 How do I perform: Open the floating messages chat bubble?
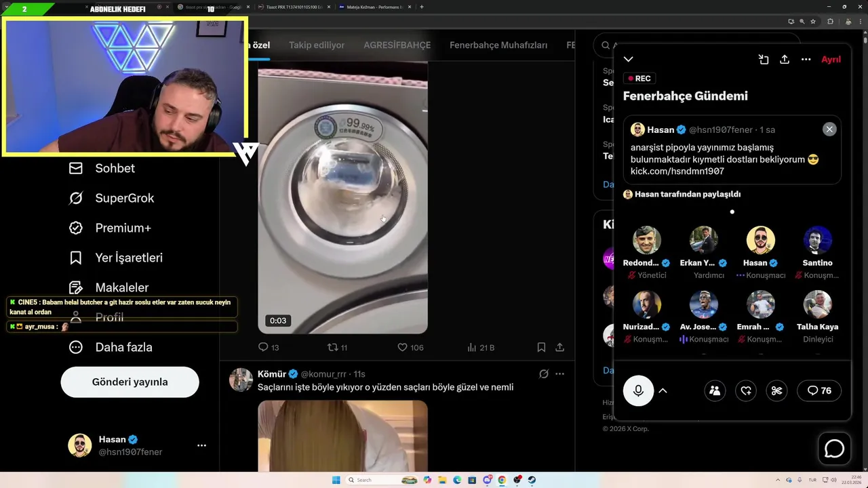pos(834,449)
